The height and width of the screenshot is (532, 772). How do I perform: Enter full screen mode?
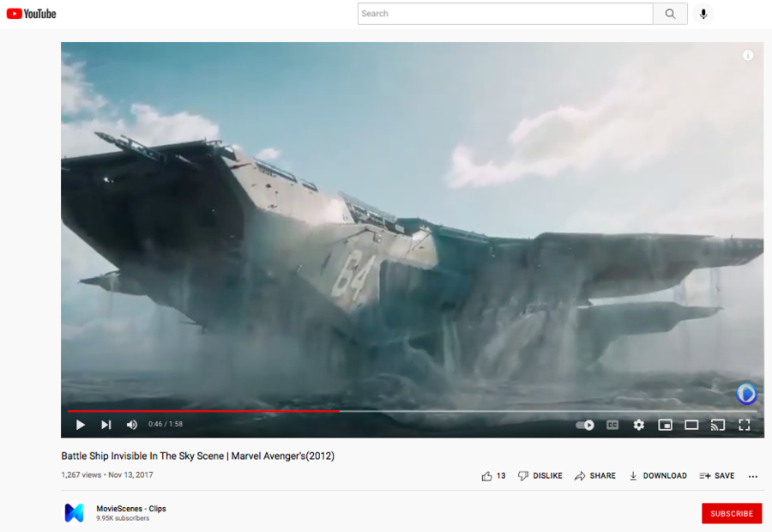click(x=745, y=425)
